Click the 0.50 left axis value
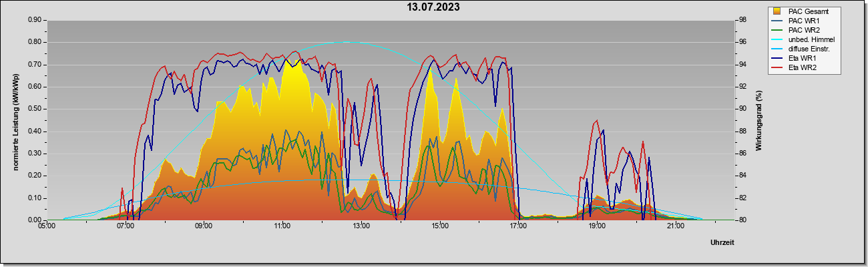 click(35, 109)
